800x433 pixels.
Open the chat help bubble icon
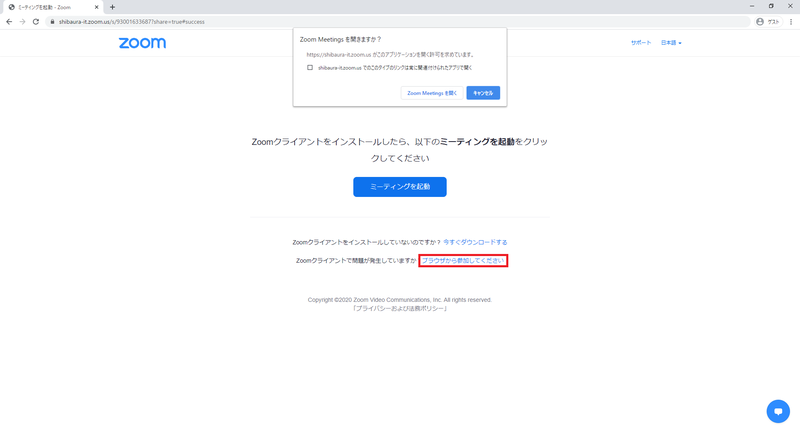click(x=778, y=411)
